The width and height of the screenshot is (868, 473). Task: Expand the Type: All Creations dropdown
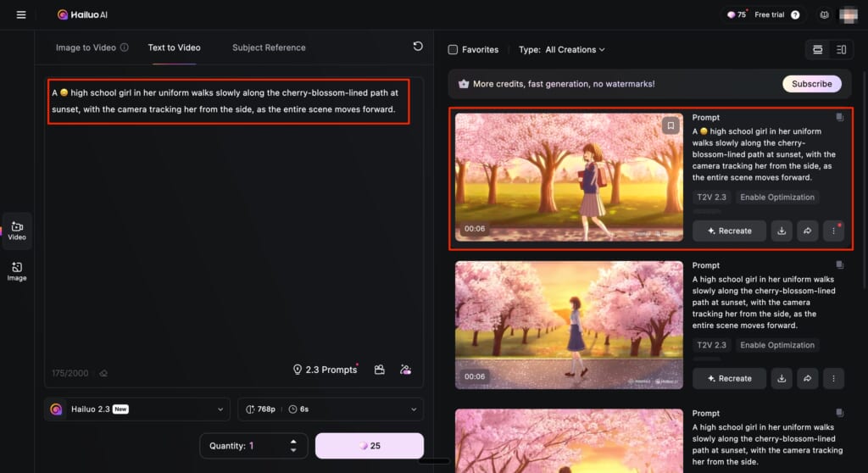[x=575, y=50]
